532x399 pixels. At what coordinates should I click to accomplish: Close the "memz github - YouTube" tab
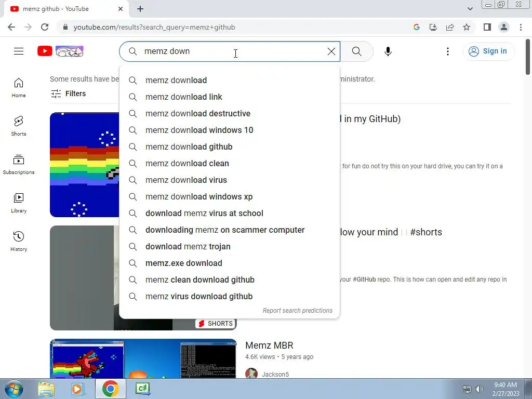[x=121, y=9]
